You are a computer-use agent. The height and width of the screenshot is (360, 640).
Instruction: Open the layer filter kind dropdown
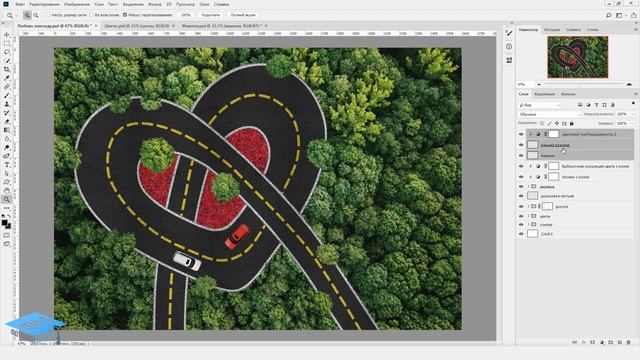pos(539,105)
